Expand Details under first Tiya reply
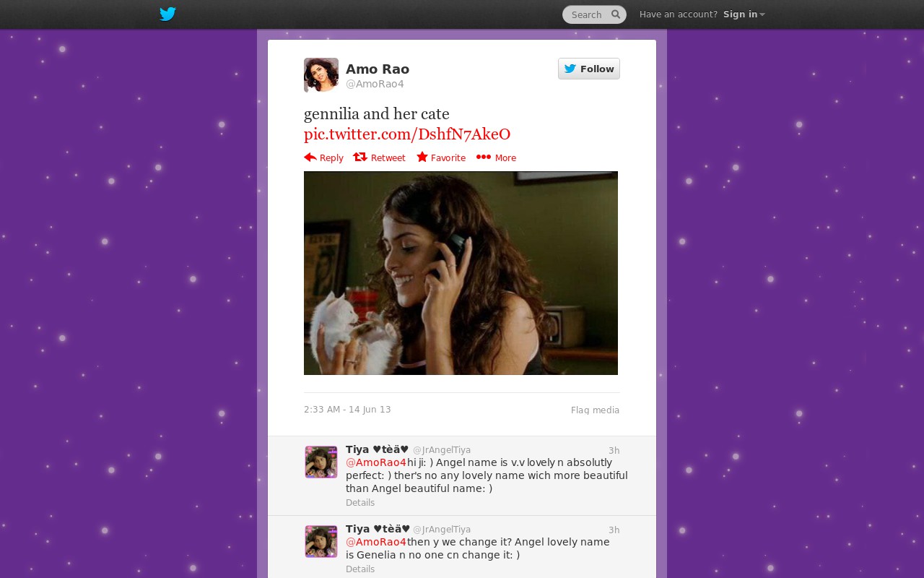 click(360, 503)
